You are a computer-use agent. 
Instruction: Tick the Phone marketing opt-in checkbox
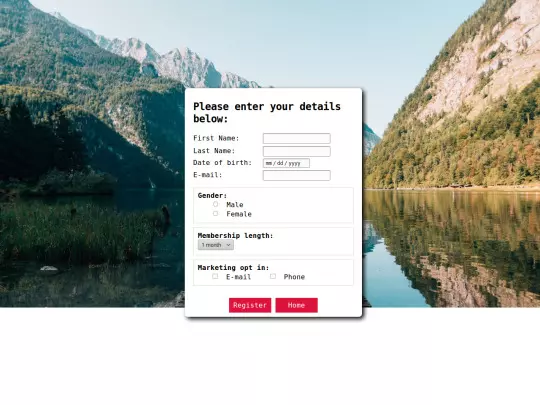point(273,276)
